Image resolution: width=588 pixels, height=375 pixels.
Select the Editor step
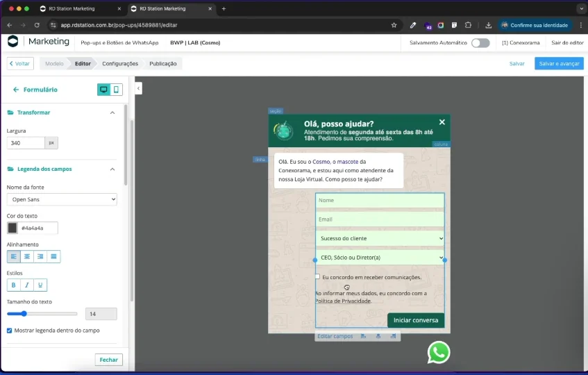(x=83, y=64)
